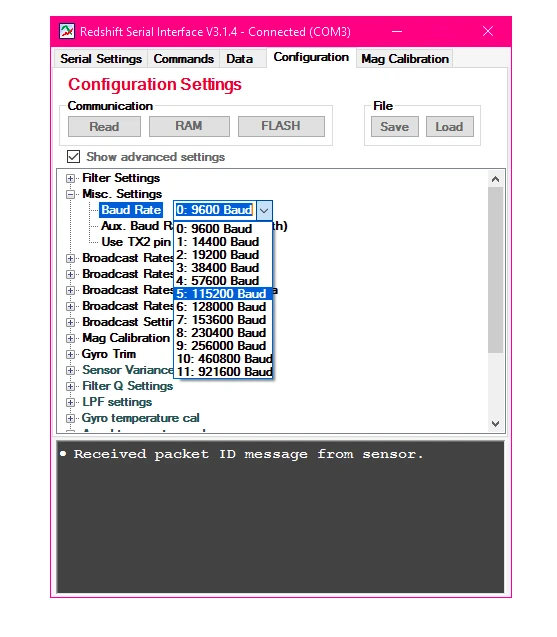Screen dimensions: 557x637
Task: Close the Baud Rate dropdown arrow
Action: pyautogui.click(x=264, y=210)
